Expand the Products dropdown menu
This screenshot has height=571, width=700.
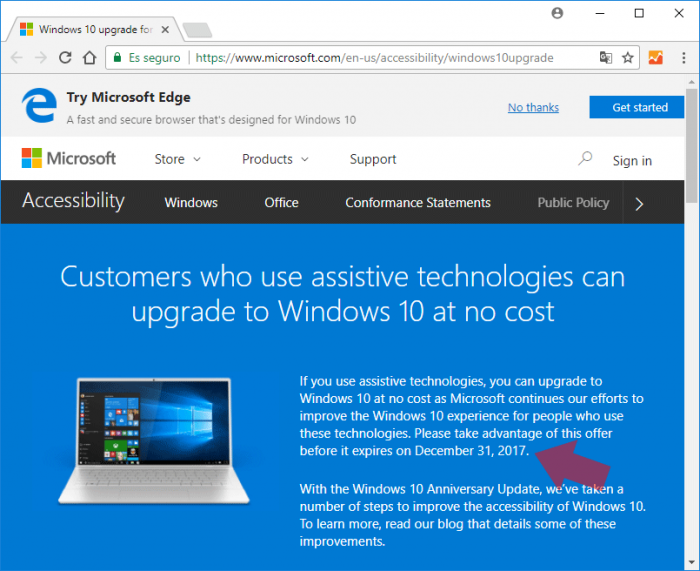[x=275, y=159]
